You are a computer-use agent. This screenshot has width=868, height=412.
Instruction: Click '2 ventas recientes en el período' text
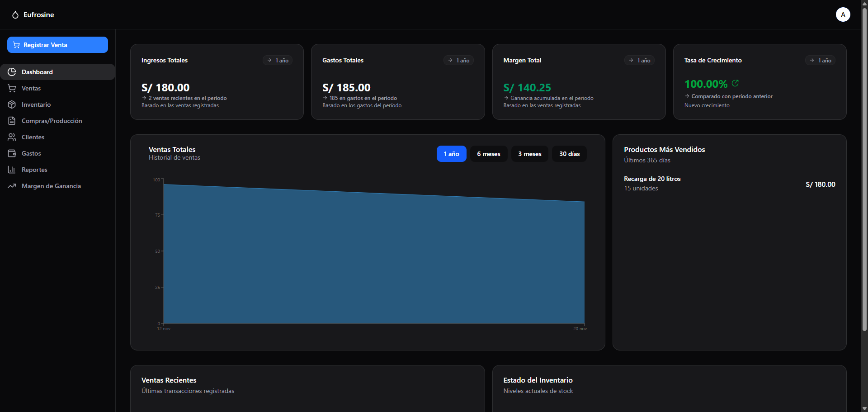(x=188, y=98)
